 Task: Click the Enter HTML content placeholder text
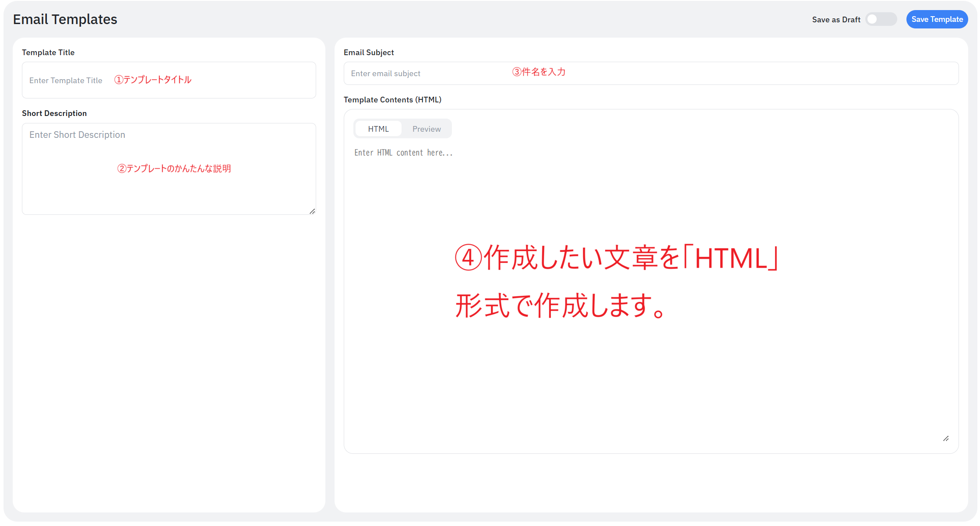click(x=403, y=153)
